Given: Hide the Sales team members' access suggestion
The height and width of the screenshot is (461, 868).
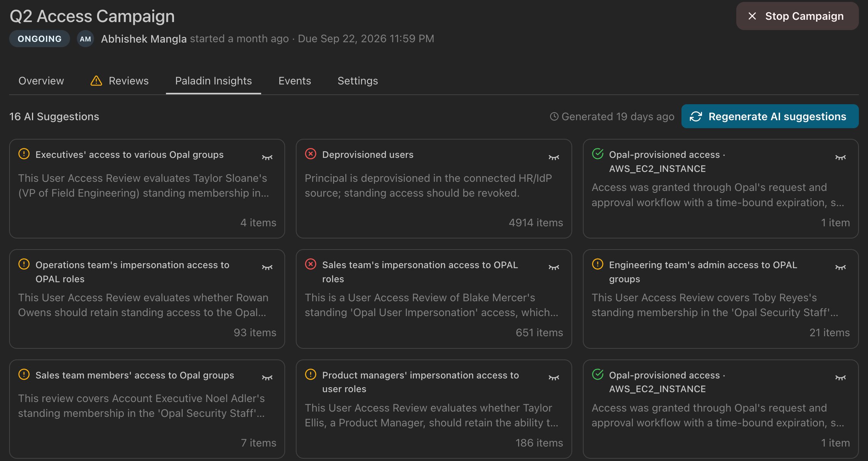Looking at the screenshot, I should [x=267, y=378].
